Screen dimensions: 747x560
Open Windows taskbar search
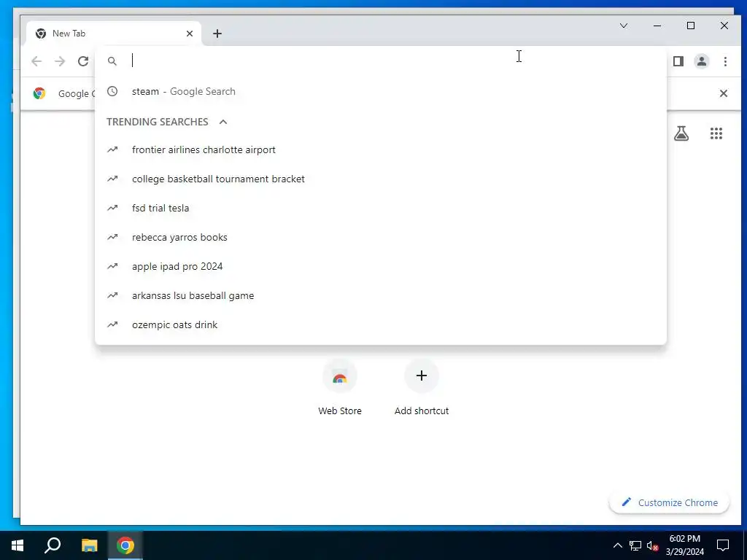click(x=53, y=545)
